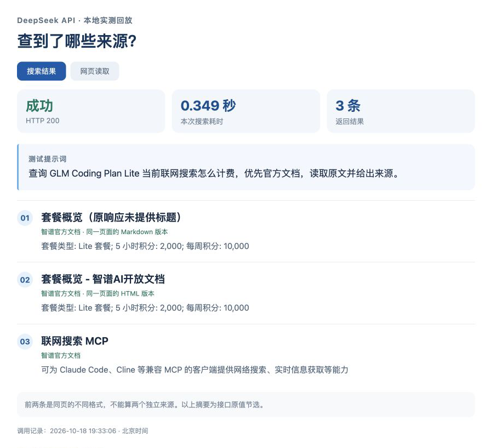Click the 02 result number badge
The image size is (492, 448).
(25, 280)
